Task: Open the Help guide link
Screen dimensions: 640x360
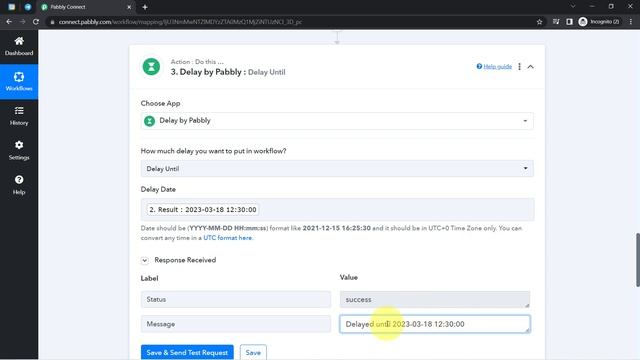Action: (497, 67)
